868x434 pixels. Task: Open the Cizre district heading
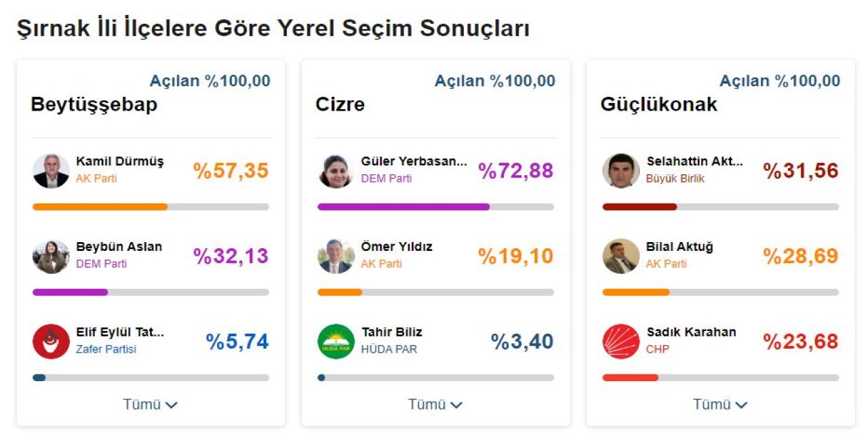click(340, 104)
